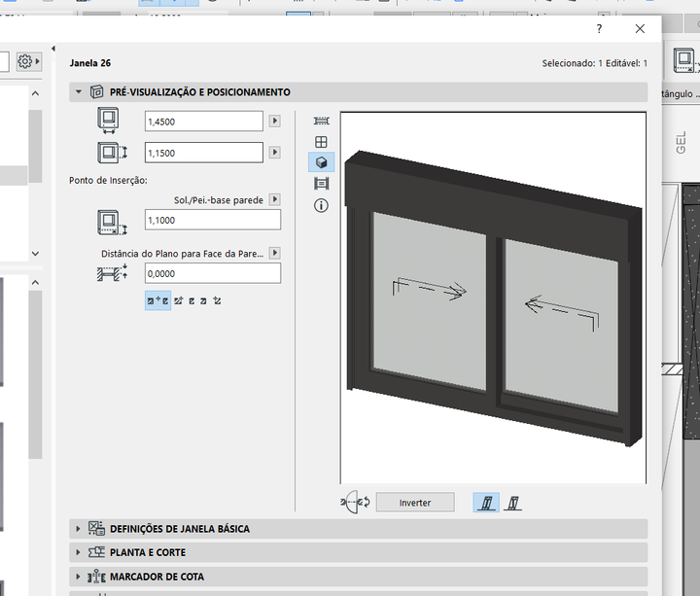Image resolution: width=700 pixels, height=596 pixels.
Task: Click the Janela 26 title text
Action: (90, 63)
